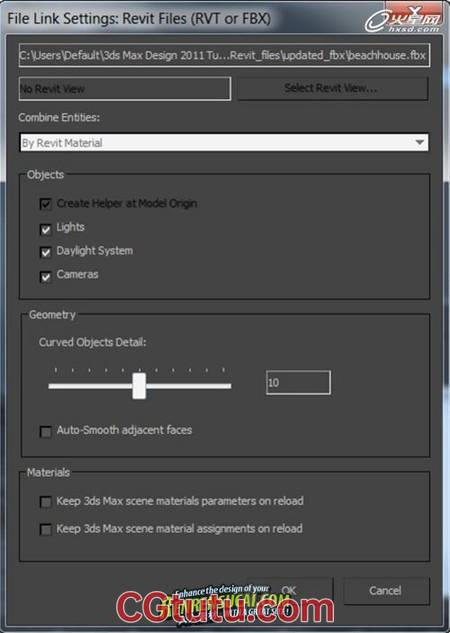Uncheck the Cameras option
Screen dimensions: 450x633
coord(46,277)
